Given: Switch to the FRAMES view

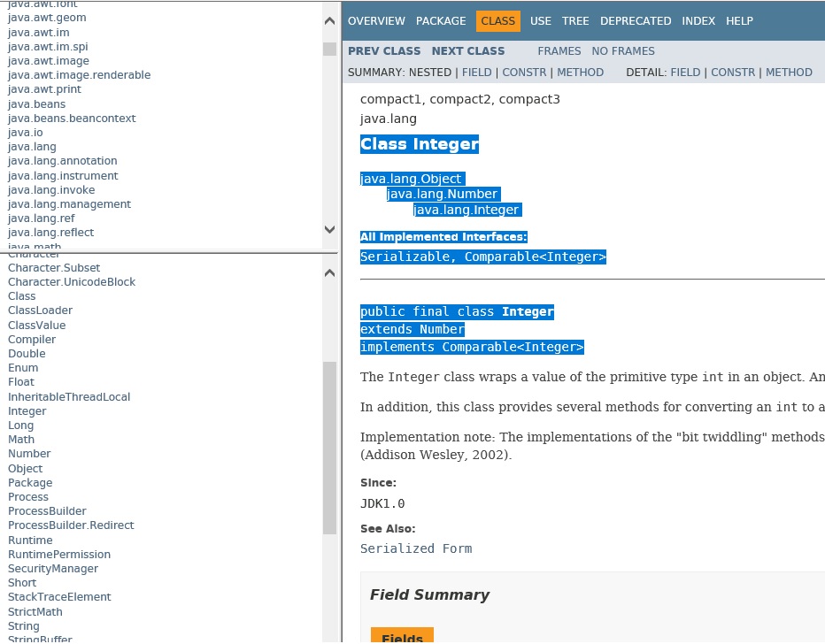Looking at the screenshot, I should click(559, 51).
